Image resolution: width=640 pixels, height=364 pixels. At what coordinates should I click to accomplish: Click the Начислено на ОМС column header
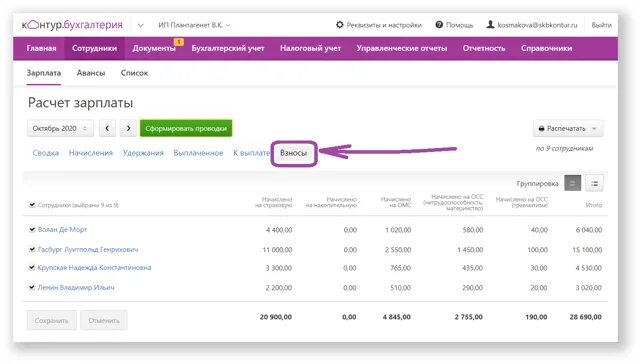(396, 202)
